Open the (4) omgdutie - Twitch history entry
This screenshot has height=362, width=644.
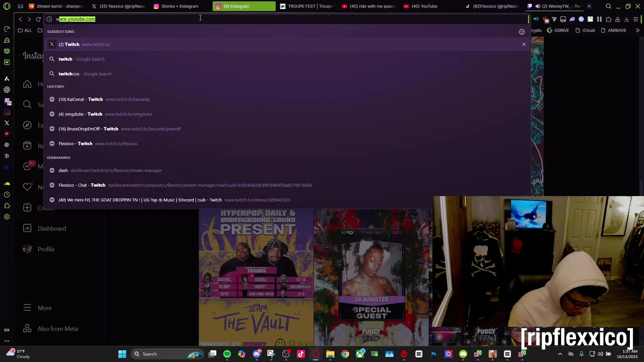pyautogui.click(x=287, y=114)
